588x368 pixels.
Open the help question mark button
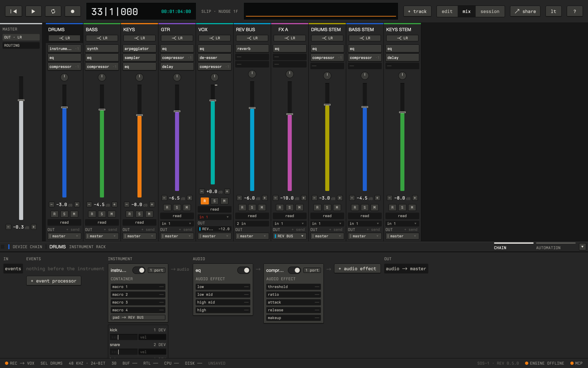pos(575,11)
